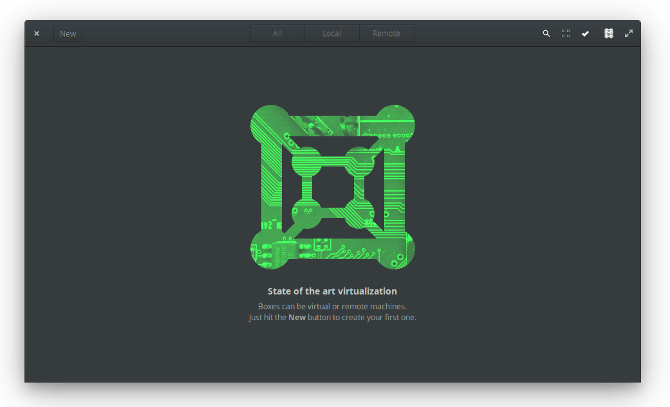Image resolution: width=670 pixels, height=407 pixels.
Task: Open the Boxes app menu icon
Action: (x=608, y=33)
